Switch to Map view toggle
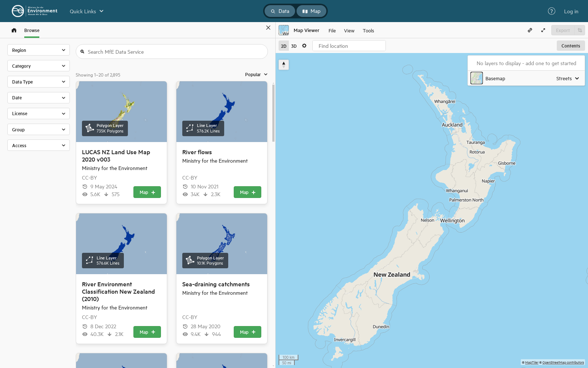This screenshot has width=588, height=368. click(x=311, y=11)
